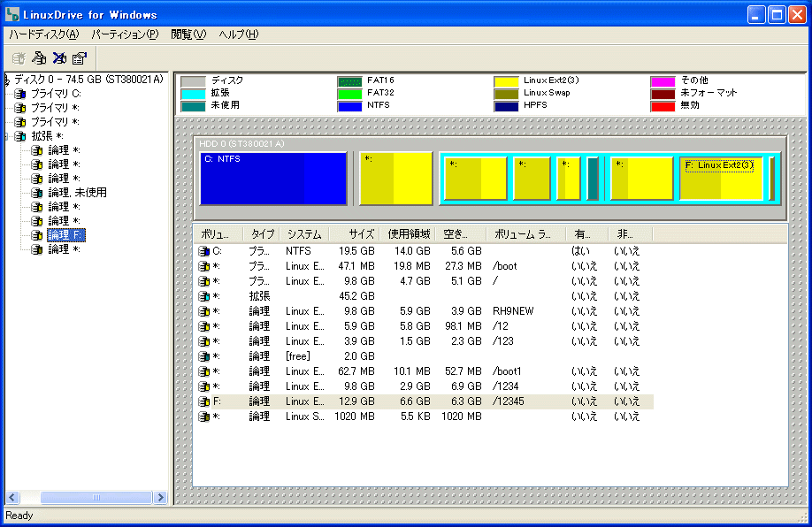Open the ハードディスク(A) menu

point(44,34)
